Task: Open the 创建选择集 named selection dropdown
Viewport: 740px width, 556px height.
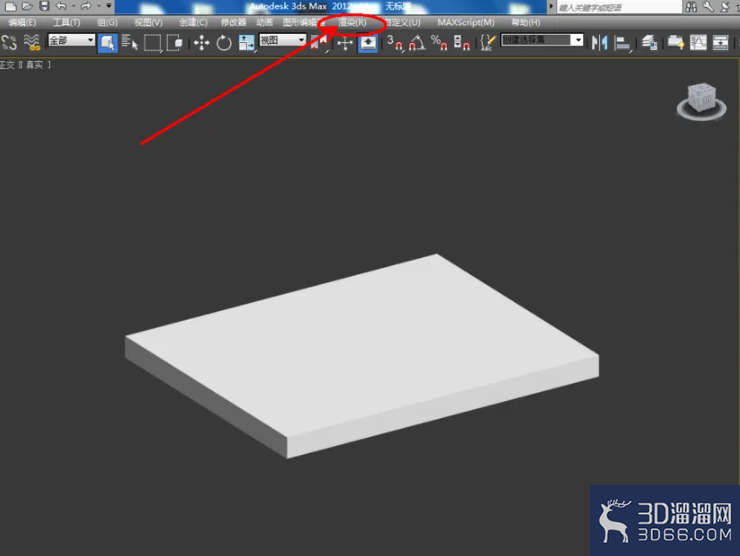Action: [x=542, y=40]
